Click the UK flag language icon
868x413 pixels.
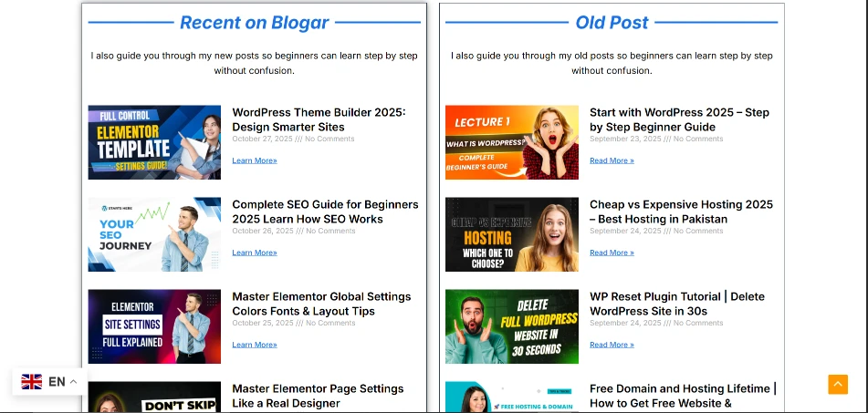click(32, 381)
